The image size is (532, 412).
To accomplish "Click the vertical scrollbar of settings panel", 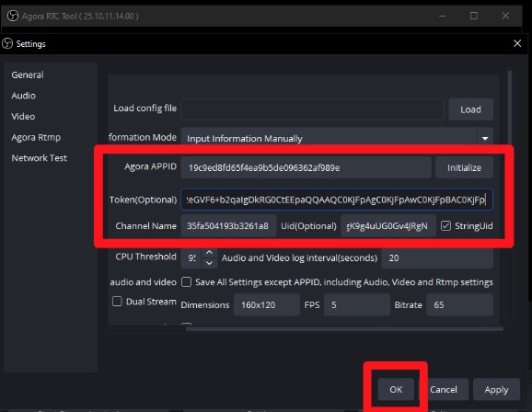I will 510,107.
